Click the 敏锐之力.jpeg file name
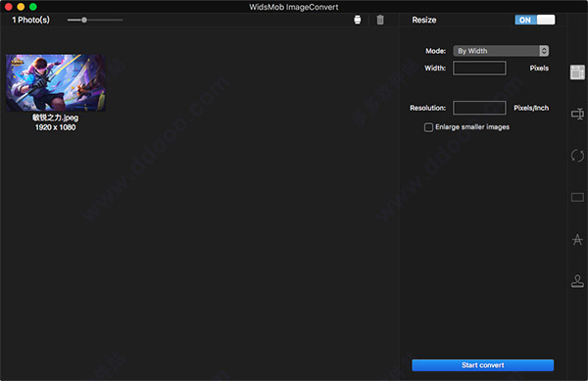 click(x=56, y=118)
